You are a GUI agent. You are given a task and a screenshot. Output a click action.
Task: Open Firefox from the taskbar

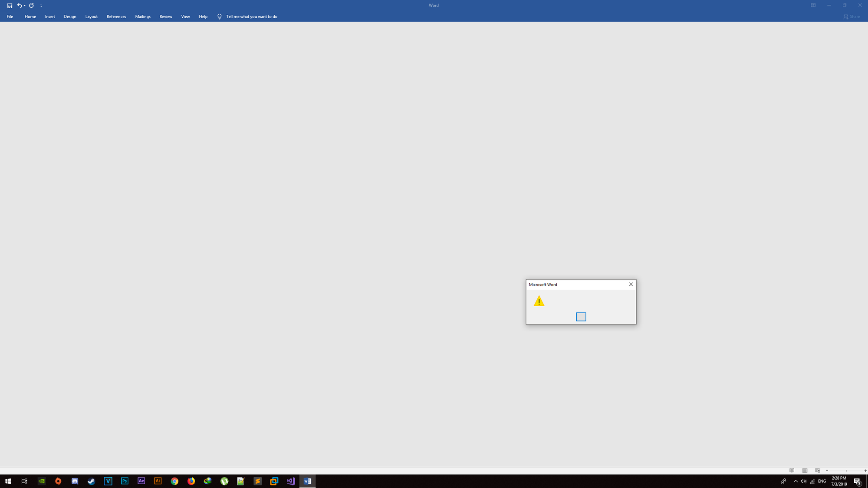click(x=191, y=481)
